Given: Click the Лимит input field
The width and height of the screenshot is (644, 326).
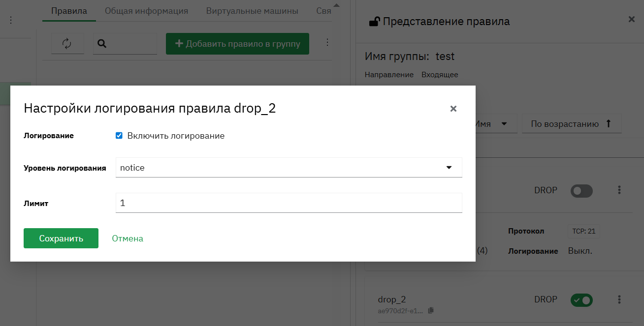Looking at the screenshot, I should tap(289, 203).
